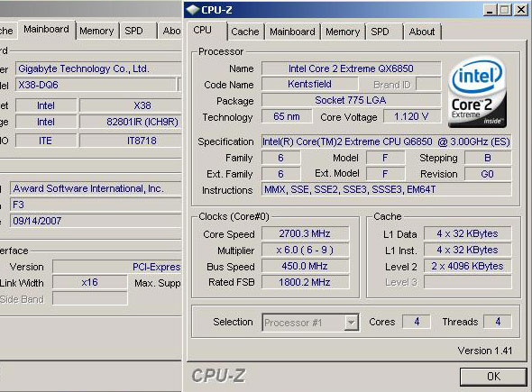
Task: Click the Rated FSB 1800.2 MHz value
Action: click(305, 282)
